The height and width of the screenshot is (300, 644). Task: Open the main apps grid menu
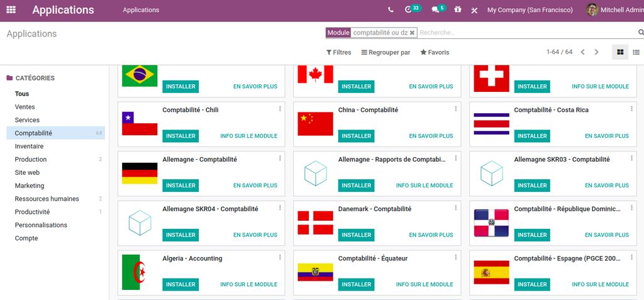(11, 10)
